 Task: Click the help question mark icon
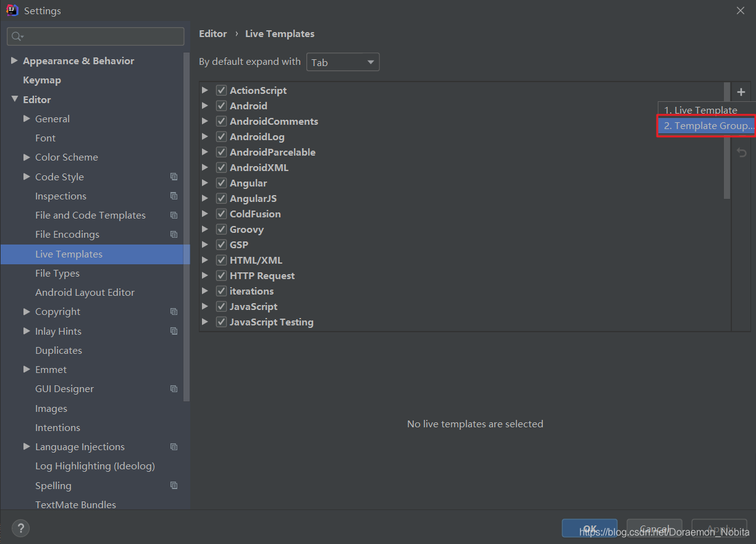(x=20, y=529)
